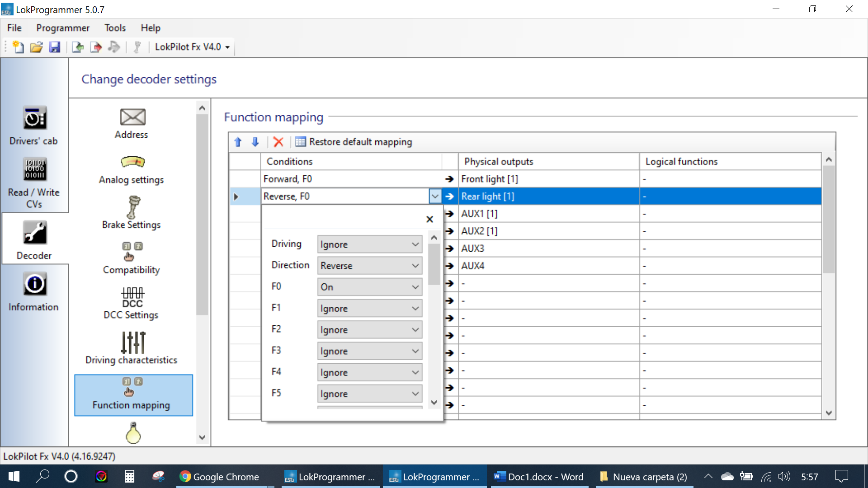Click the New project toolbar icon
Image resolution: width=868 pixels, height=488 pixels.
tap(18, 47)
